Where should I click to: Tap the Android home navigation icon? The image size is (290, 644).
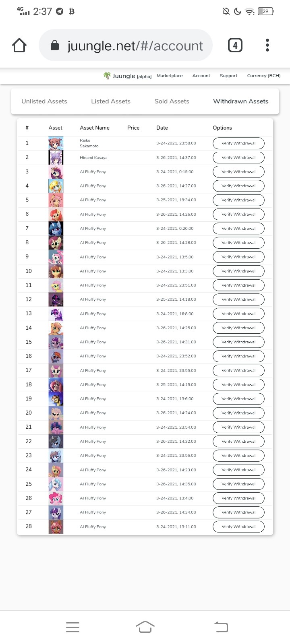(x=145, y=627)
